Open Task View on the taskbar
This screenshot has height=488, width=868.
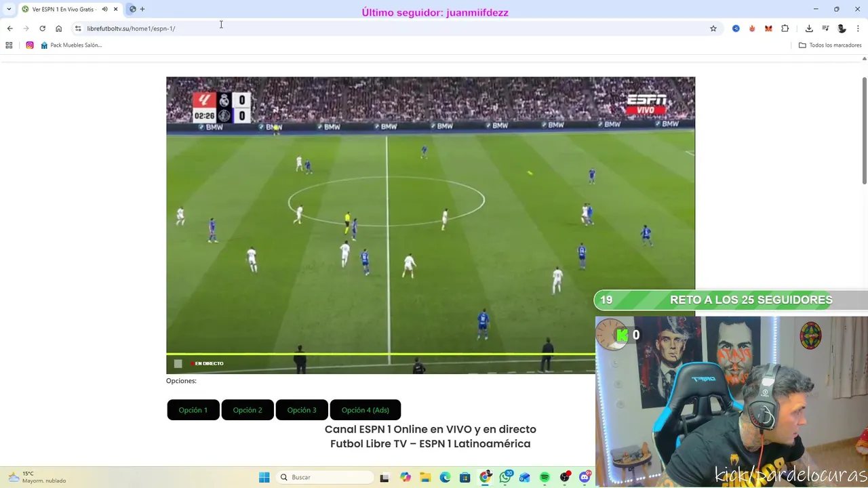[x=384, y=477]
